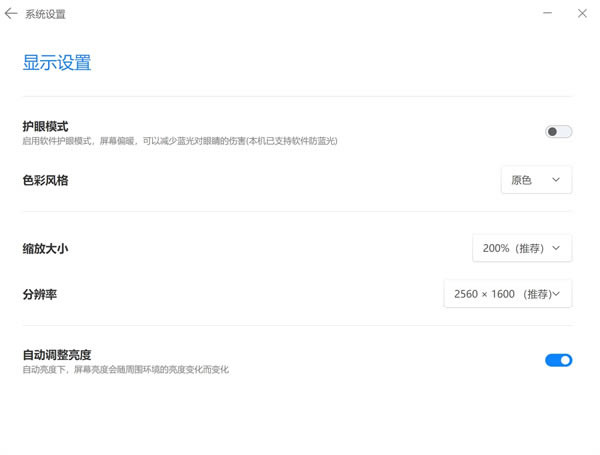The height and width of the screenshot is (455, 600).
Task: Click the 护眼模式 label
Action: [45, 126]
